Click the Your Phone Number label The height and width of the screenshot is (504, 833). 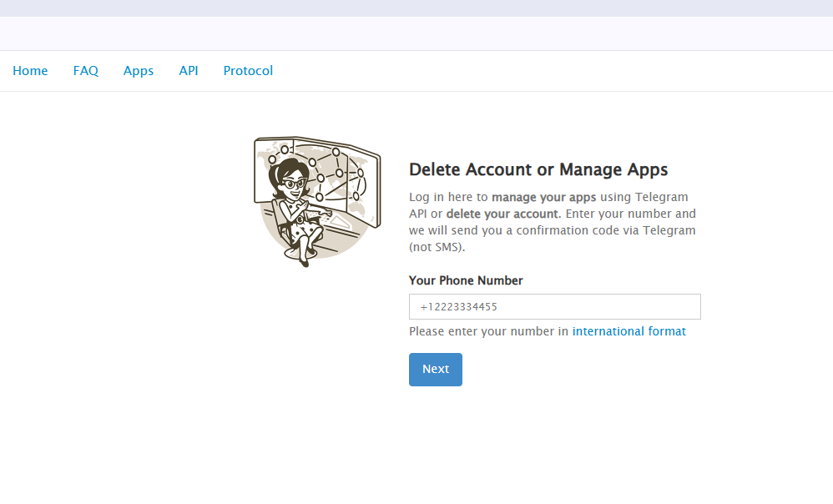[466, 280]
